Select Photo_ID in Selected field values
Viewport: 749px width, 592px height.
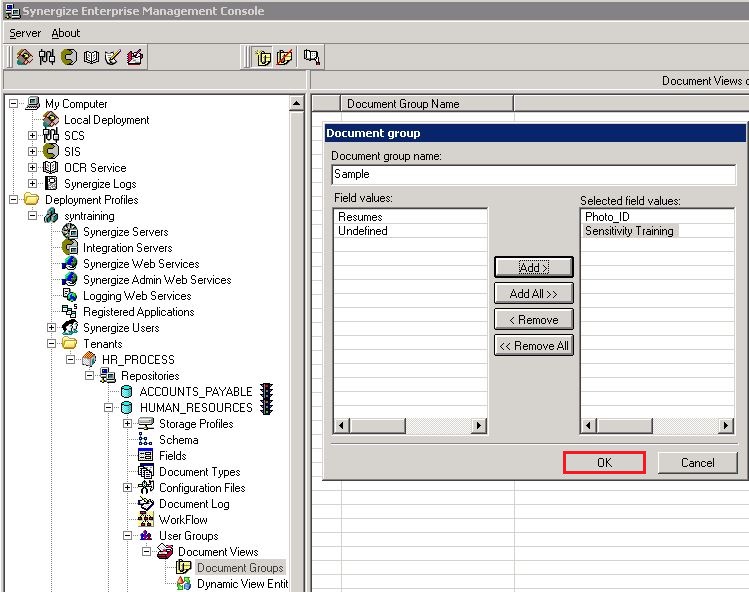coord(607,217)
